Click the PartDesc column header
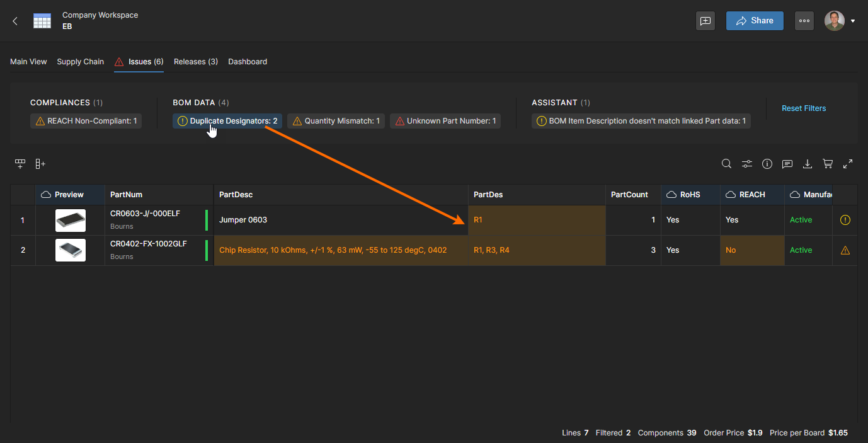 pyautogui.click(x=236, y=195)
